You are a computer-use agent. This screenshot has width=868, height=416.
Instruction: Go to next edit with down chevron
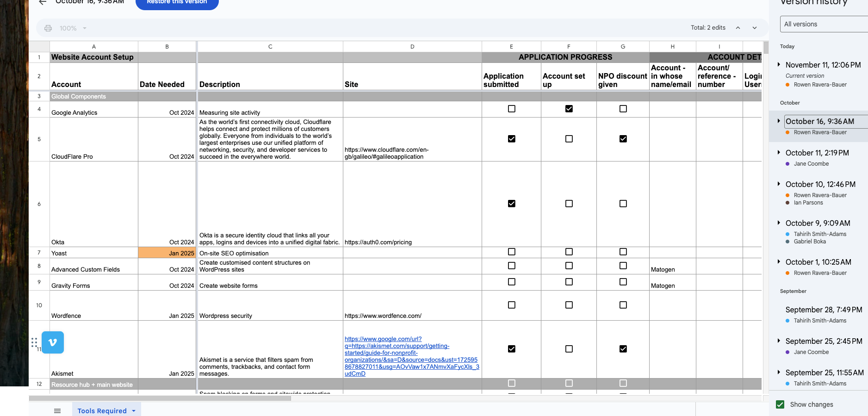(x=755, y=28)
